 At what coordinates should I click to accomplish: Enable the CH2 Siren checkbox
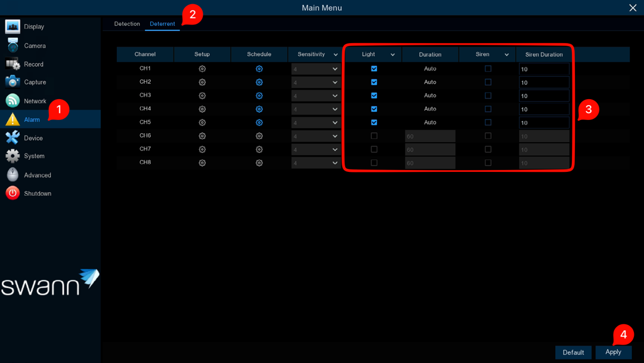[x=488, y=82]
